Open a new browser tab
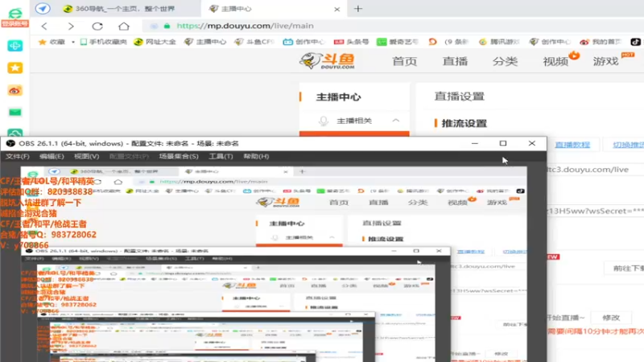 click(358, 9)
